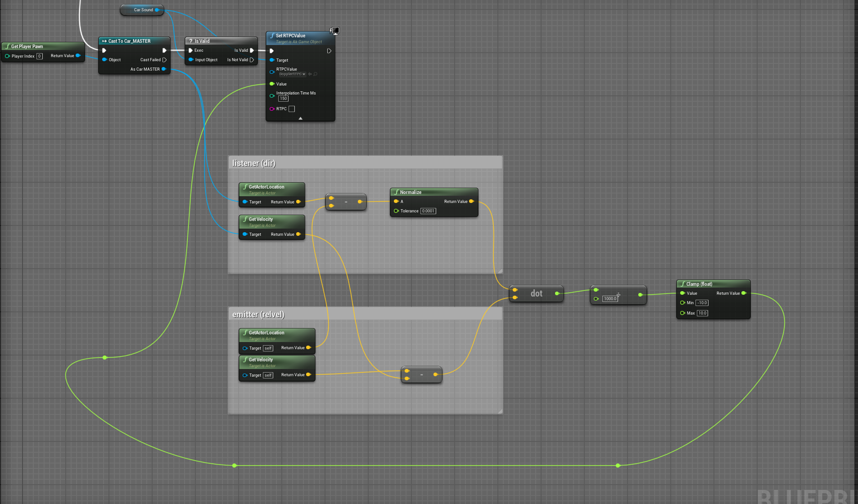Screen dimensions: 858x504
Task: Click the green Value pin on Set RTPCValue
Action: coord(272,84)
